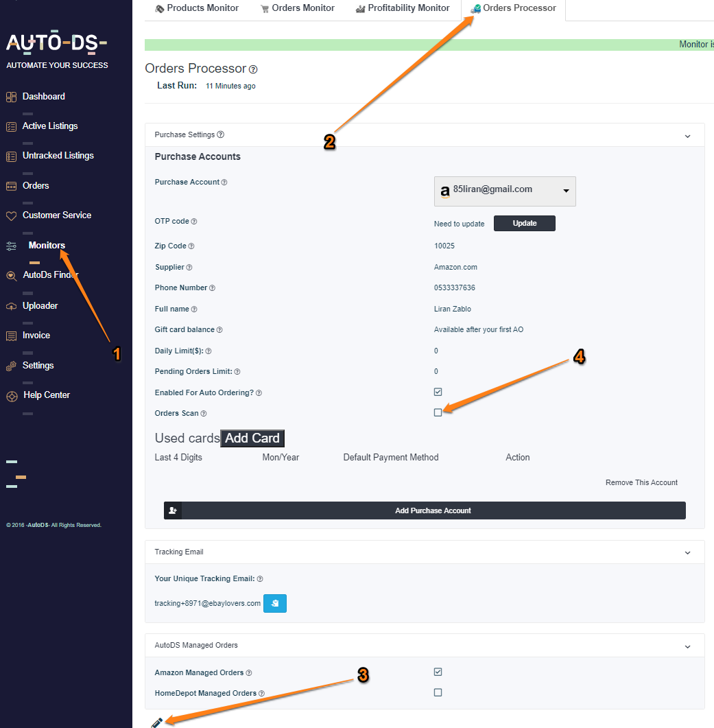The width and height of the screenshot is (714, 728).
Task: Collapse the AutoDS Managed Orders section
Action: tap(687, 646)
